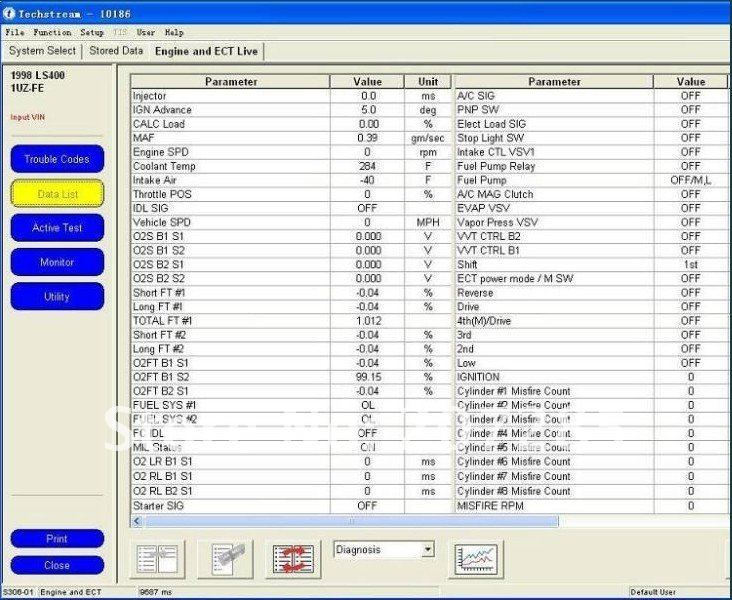Select the IGNITION parameter row
This screenshot has width=732, height=600.
[x=591, y=377]
